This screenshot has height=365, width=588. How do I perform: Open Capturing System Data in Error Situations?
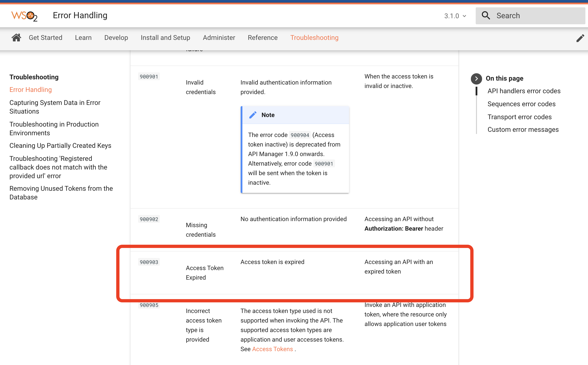[x=55, y=107]
